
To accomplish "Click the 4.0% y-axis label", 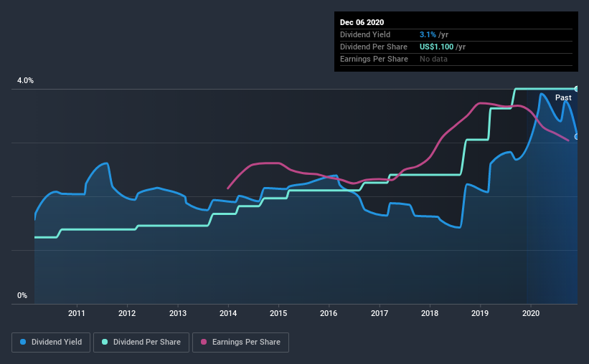I will (25, 81).
